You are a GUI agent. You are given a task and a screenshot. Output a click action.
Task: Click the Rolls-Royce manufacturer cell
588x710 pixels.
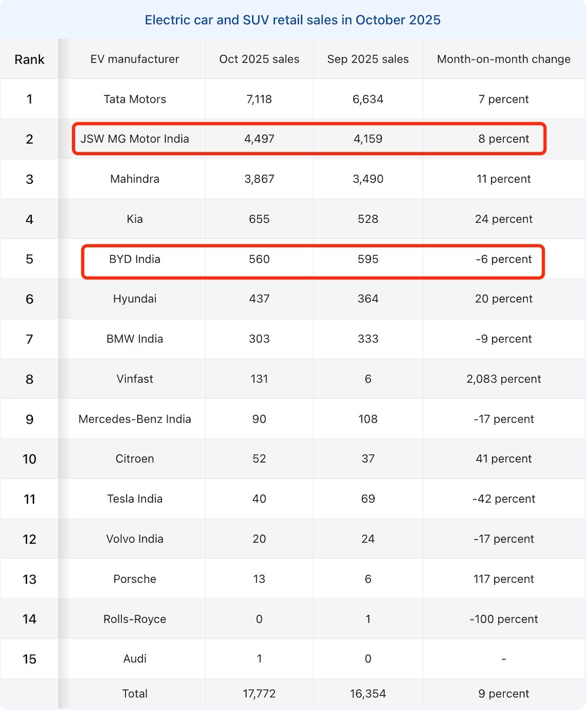[135, 619]
